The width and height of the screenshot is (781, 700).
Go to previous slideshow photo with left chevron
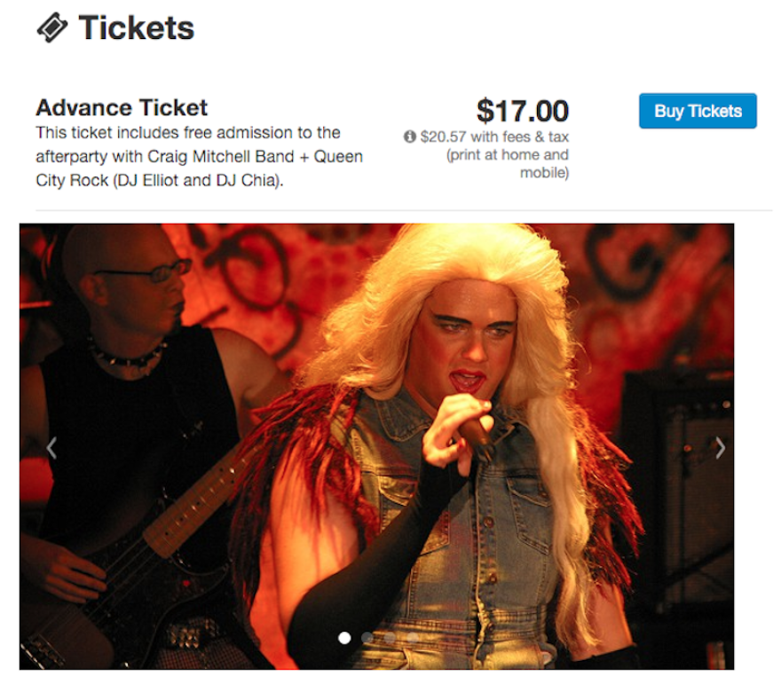pyautogui.click(x=51, y=447)
